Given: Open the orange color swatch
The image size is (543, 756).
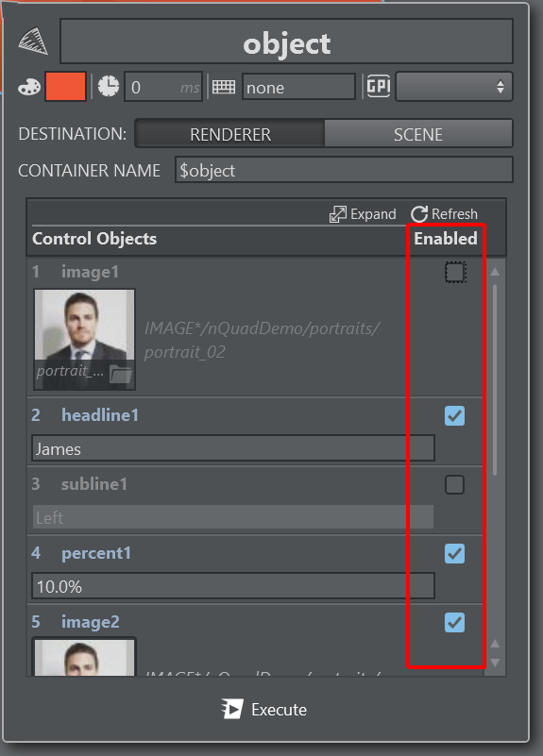Looking at the screenshot, I should pyautogui.click(x=65, y=87).
